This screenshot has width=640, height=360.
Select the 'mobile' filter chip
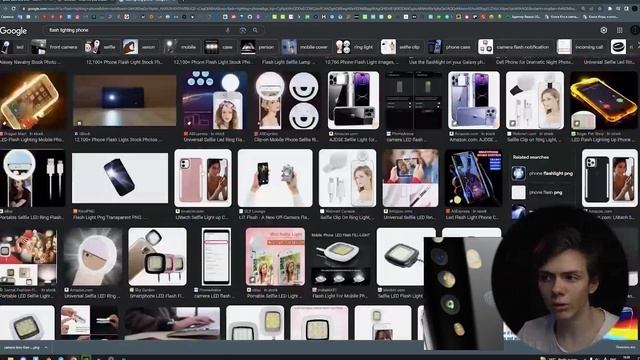click(x=180, y=47)
